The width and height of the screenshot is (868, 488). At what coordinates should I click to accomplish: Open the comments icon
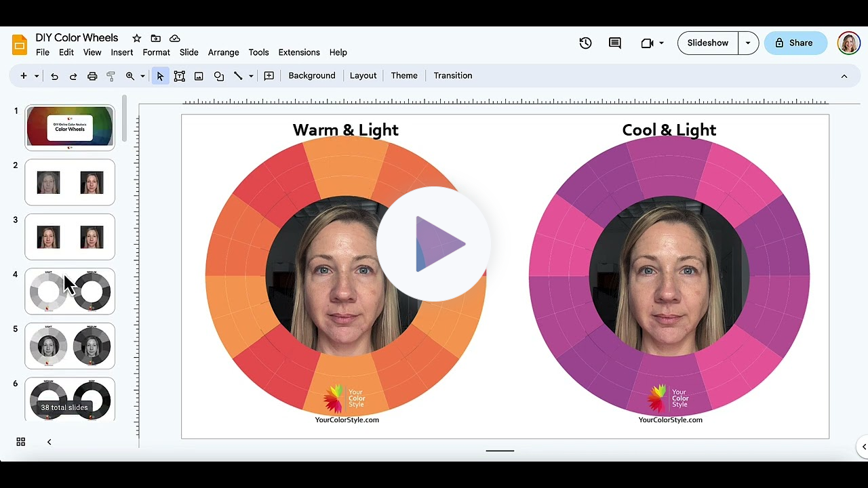tap(615, 43)
